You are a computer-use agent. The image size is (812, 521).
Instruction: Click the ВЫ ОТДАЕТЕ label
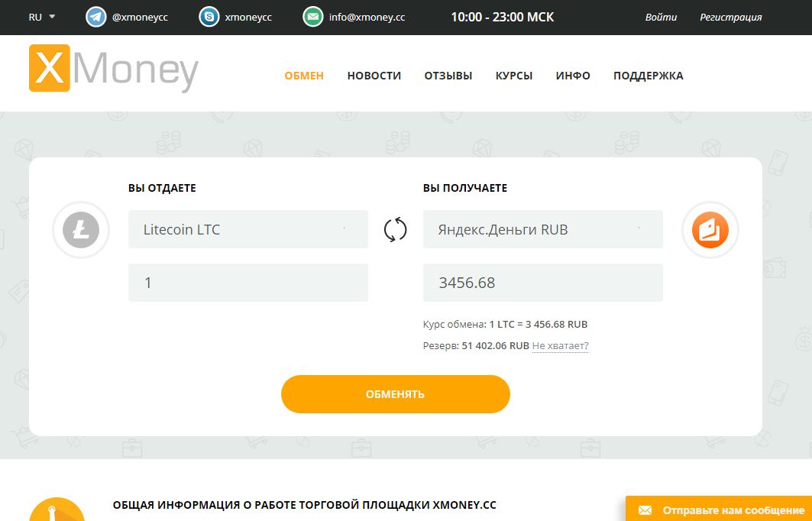coord(162,188)
